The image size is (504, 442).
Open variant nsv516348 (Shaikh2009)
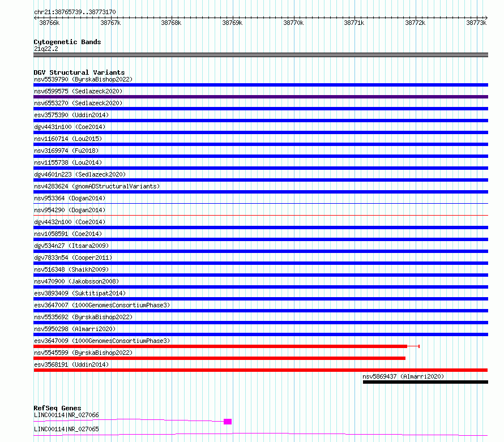71,269
